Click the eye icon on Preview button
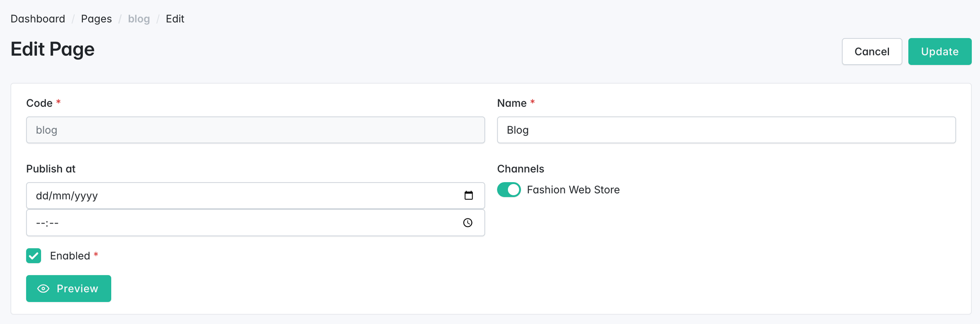The width and height of the screenshot is (980, 324). [43, 289]
